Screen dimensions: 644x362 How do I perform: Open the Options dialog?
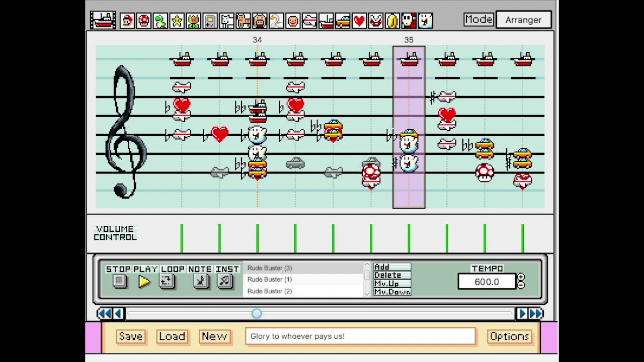pos(509,336)
